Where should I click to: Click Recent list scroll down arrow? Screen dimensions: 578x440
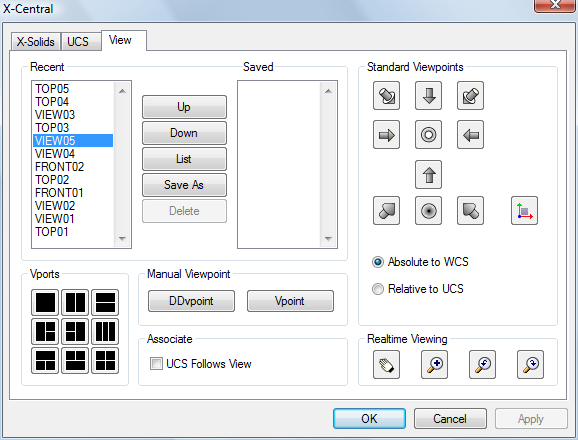122,239
